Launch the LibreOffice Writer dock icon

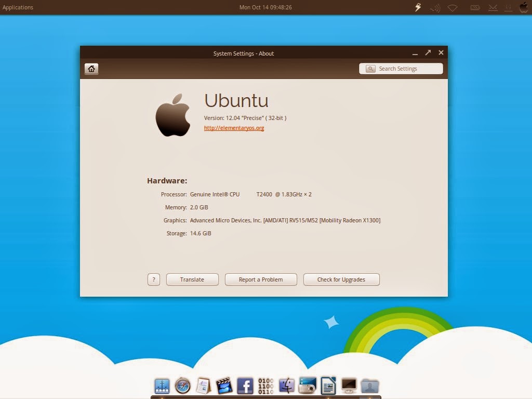328,386
